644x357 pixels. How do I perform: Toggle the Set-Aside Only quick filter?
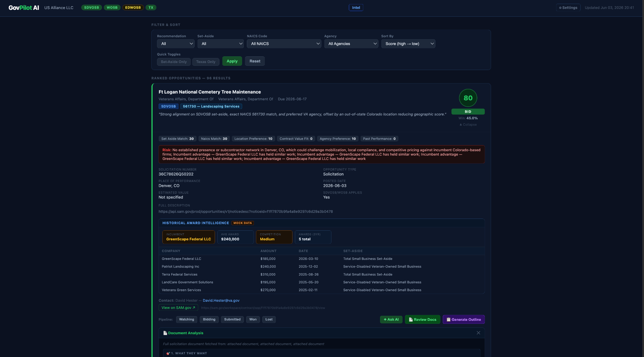[174, 62]
